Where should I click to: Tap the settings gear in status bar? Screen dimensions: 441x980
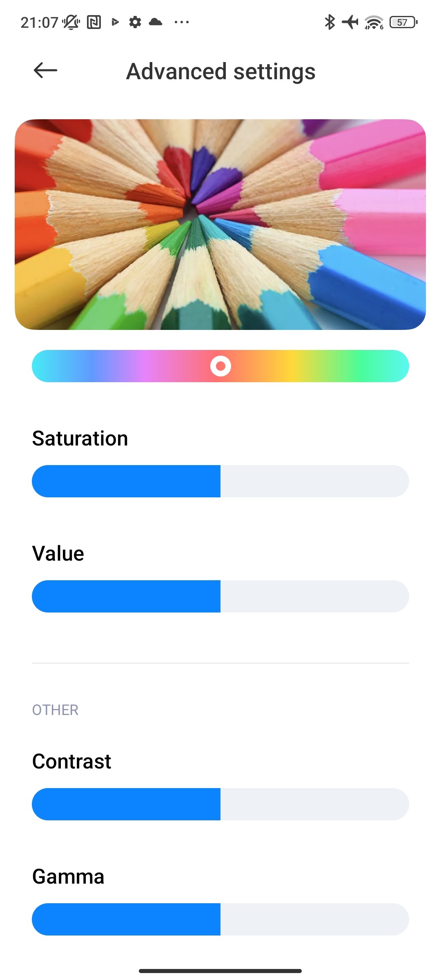[135, 22]
